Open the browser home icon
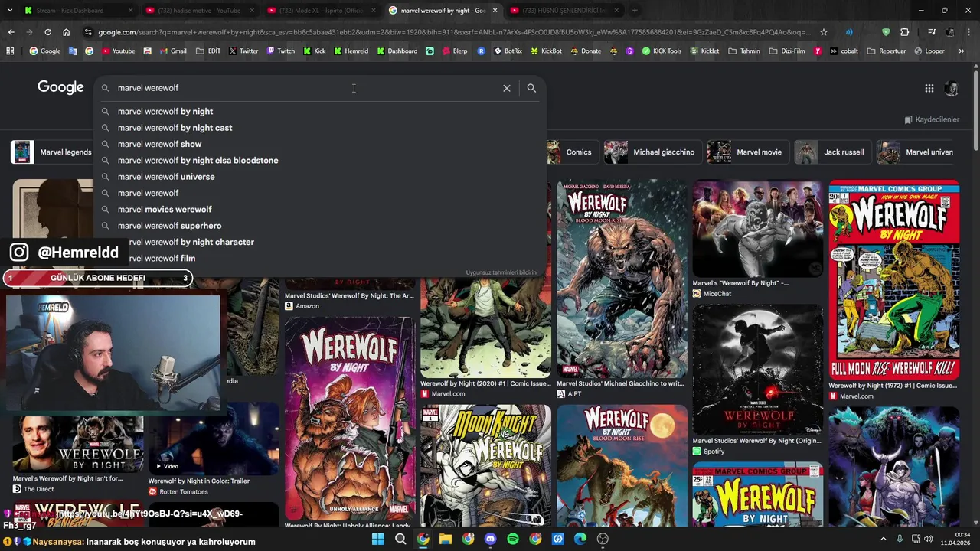Viewport: 980px width, 551px height. (x=66, y=32)
